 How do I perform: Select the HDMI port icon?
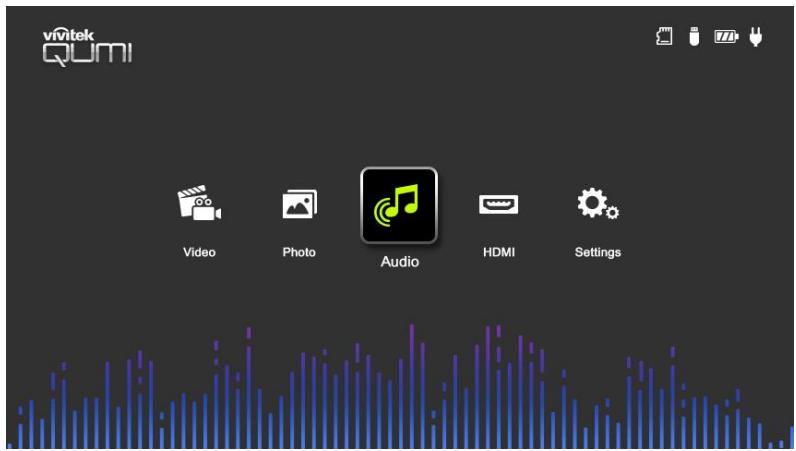pyautogui.click(x=499, y=204)
